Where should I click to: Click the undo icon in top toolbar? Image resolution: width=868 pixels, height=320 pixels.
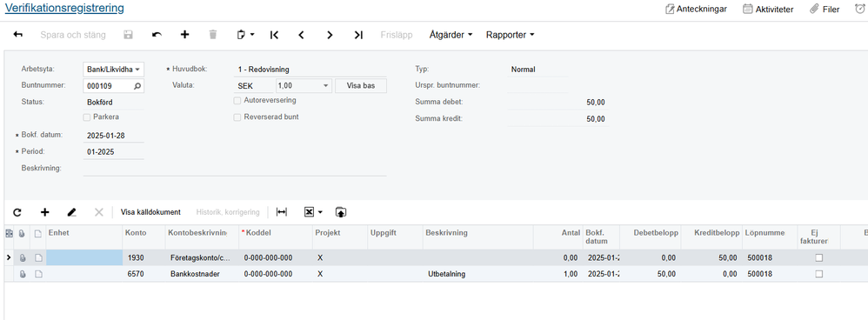coord(157,34)
